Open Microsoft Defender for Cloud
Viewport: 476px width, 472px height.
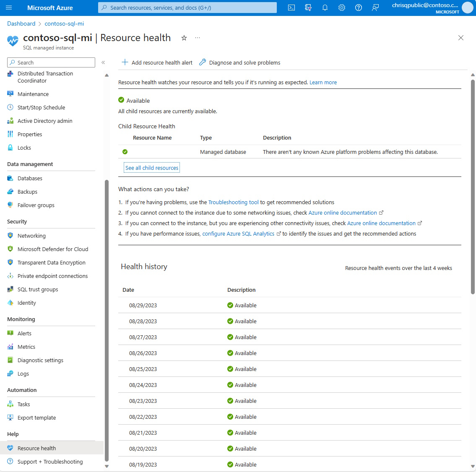pos(10,249)
